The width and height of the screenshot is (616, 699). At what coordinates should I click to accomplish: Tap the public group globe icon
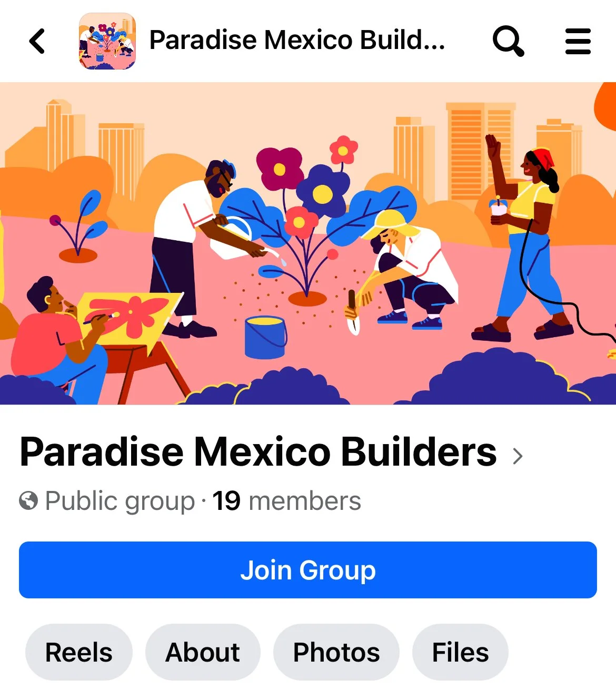[x=28, y=500]
